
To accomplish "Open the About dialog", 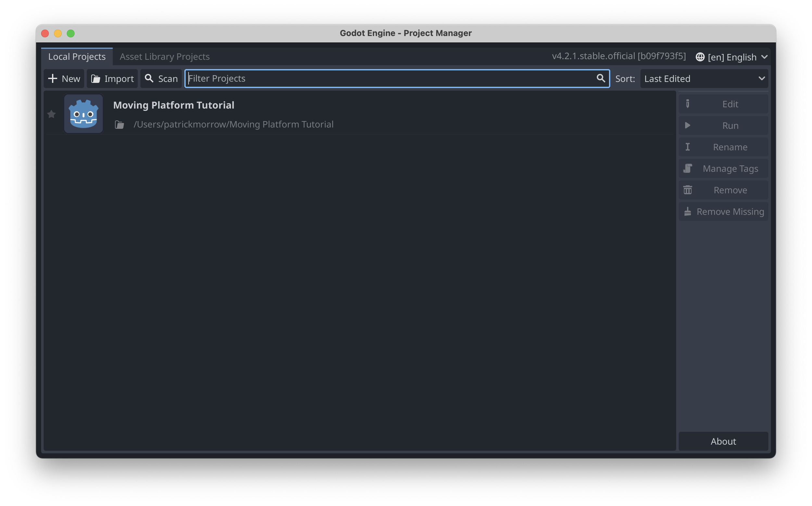I will tap(723, 441).
